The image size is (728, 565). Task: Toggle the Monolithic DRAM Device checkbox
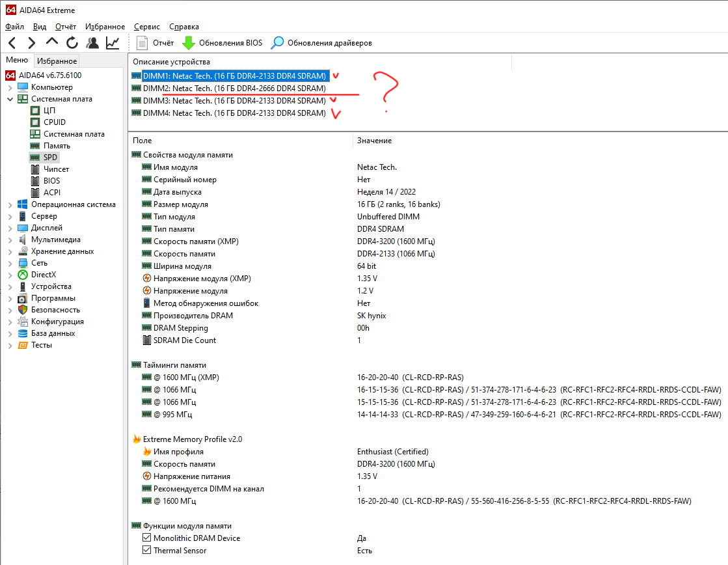point(147,538)
